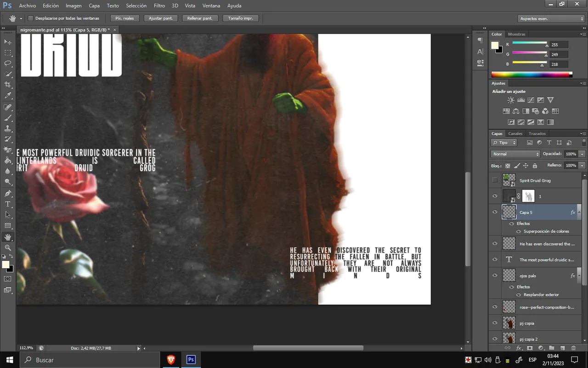This screenshot has height=368, width=588.
Task: Open the Ventana menu
Action: tap(211, 6)
